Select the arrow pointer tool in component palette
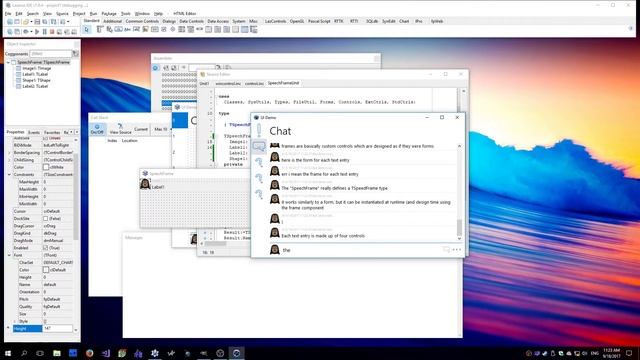The height and width of the screenshot is (360, 640). point(86,30)
